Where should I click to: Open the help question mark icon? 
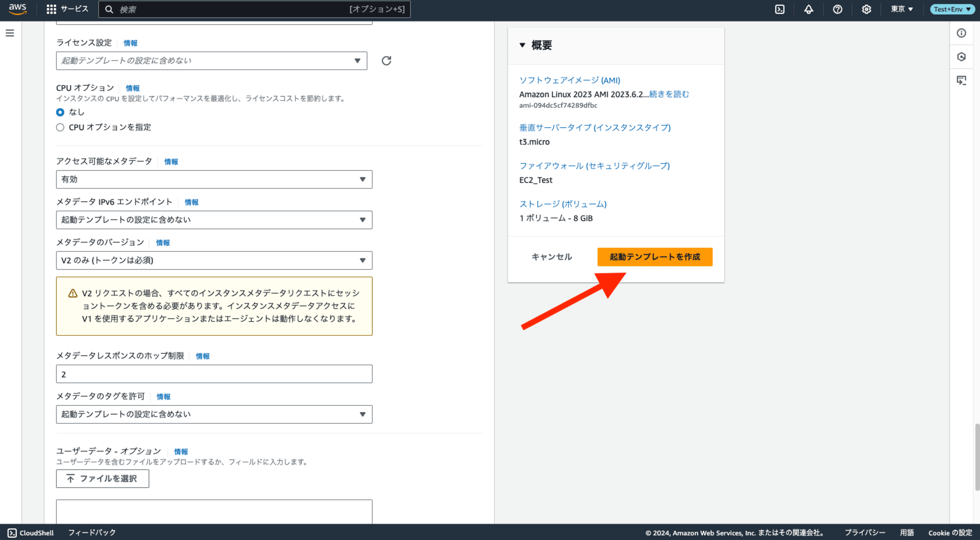pos(837,9)
